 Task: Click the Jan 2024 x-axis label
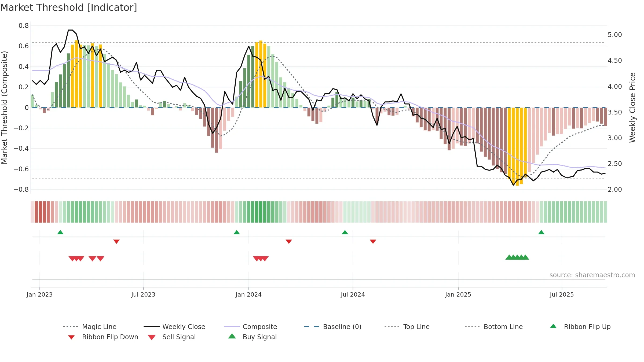pyautogui.click(x=249, y=294)
